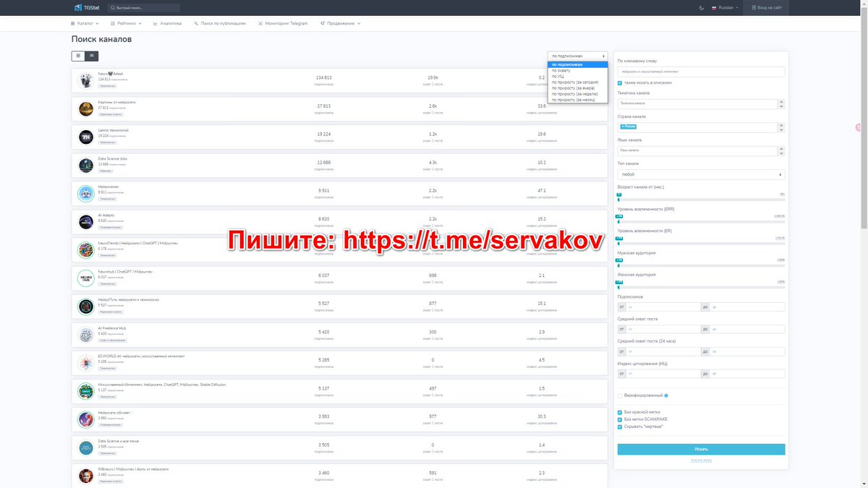
Task: Click 'Индекс цитирования (ИЦ)' 'от' field
Action: [663, 374]
